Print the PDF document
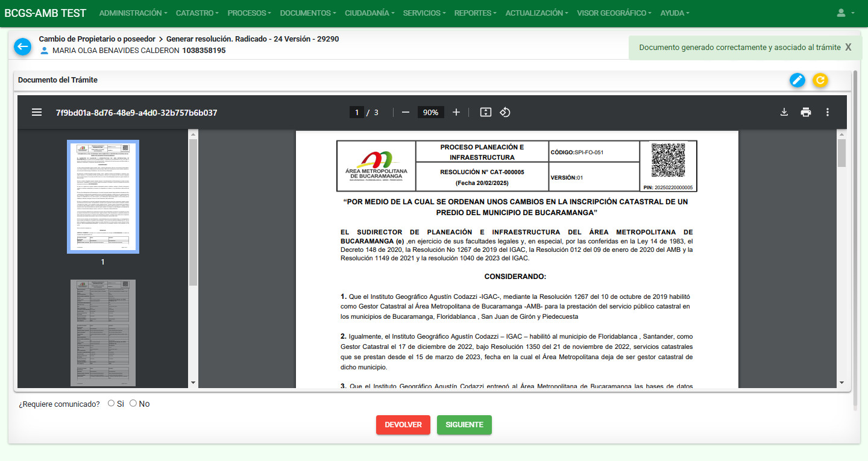Screen dimensions: 868x461 click(x=806, y=112)
